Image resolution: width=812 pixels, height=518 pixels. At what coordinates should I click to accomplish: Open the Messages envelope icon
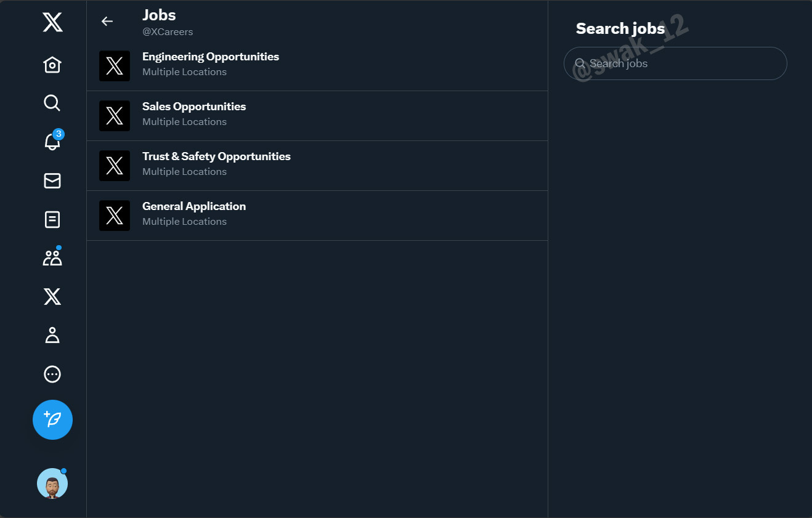pyautogui.click(x=52, y=180)
